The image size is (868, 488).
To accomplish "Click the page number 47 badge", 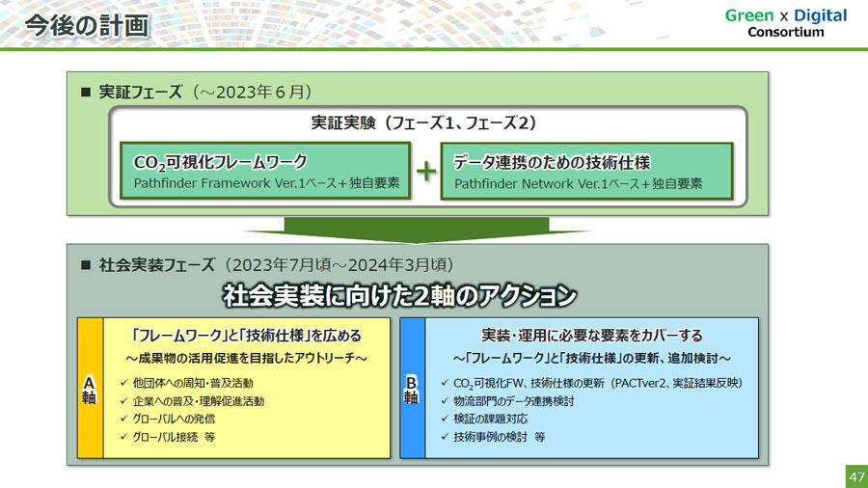I will [x=857, y=476].
